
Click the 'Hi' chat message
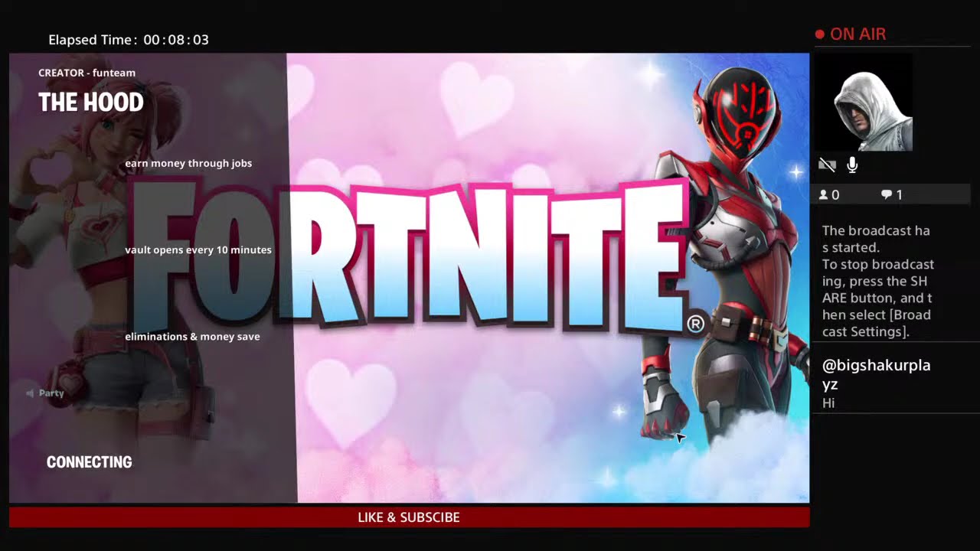(828, 403)
